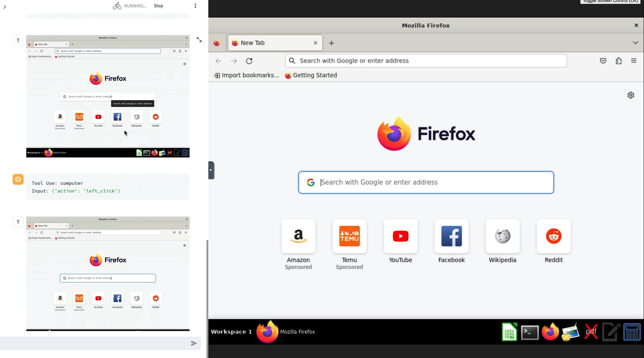Expand the List all tabs chevron
This screenshot has height=358, width=644.
tap(635, 43)
